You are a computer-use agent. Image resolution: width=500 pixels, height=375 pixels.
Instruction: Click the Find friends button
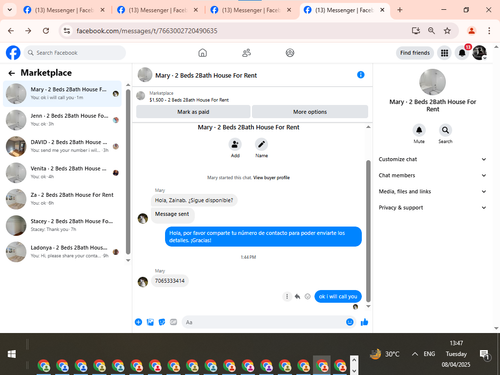[x=415, y=53]
